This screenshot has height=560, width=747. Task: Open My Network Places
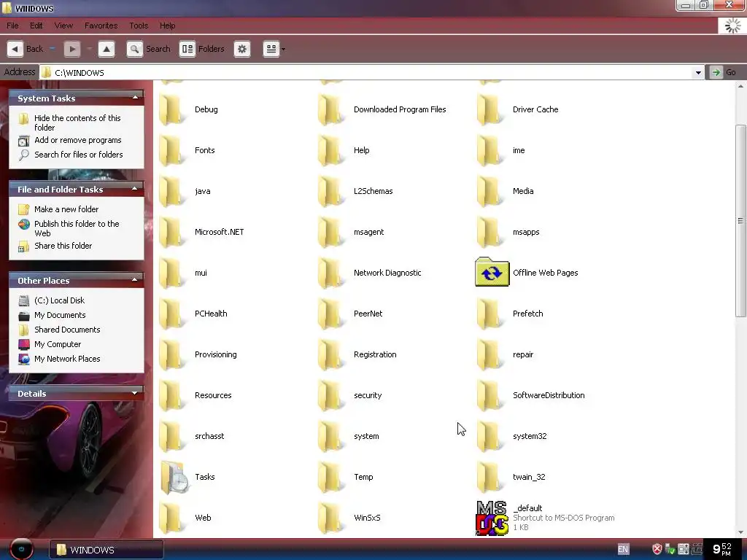[67, 359]
